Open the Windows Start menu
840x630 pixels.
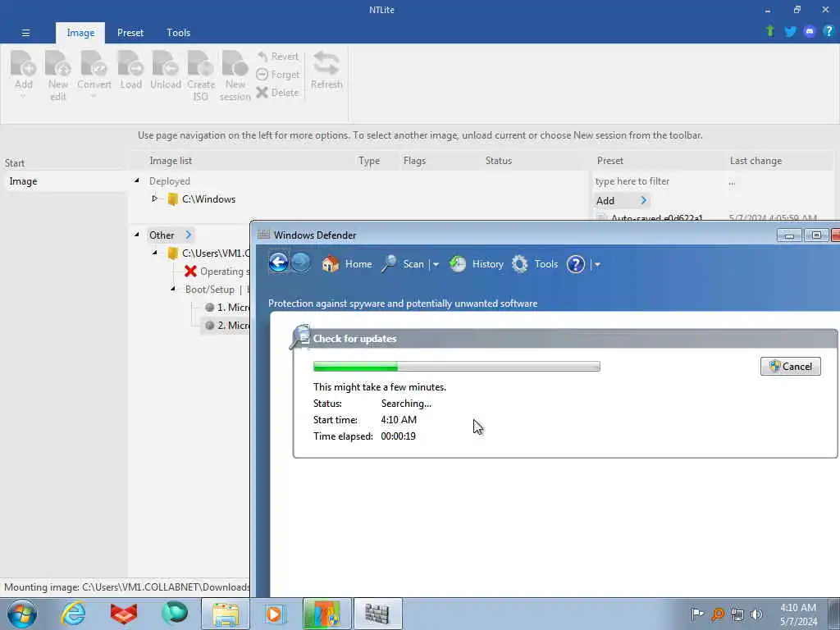pos(22,614)
